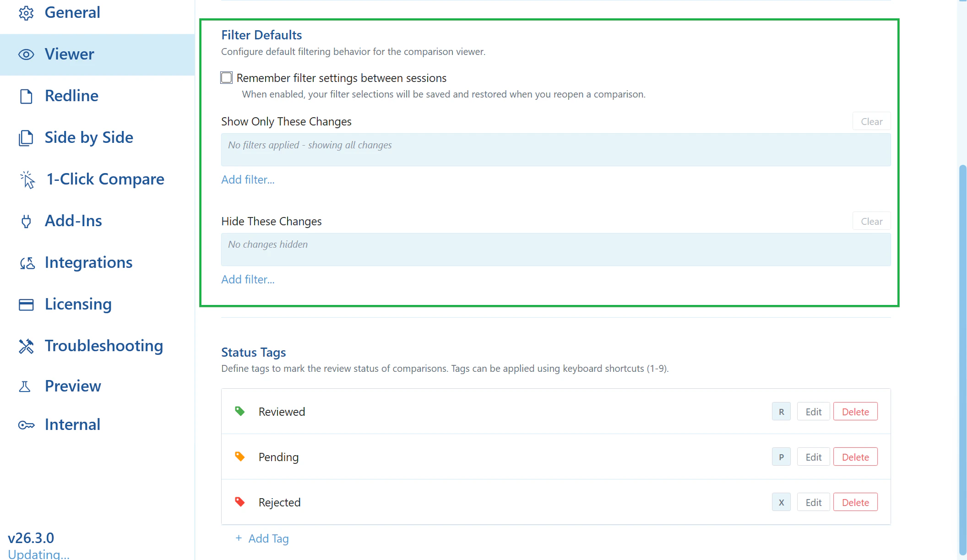Delete the Pending status tag
This screenshot has height=560, width=967.
coord(855,457)
